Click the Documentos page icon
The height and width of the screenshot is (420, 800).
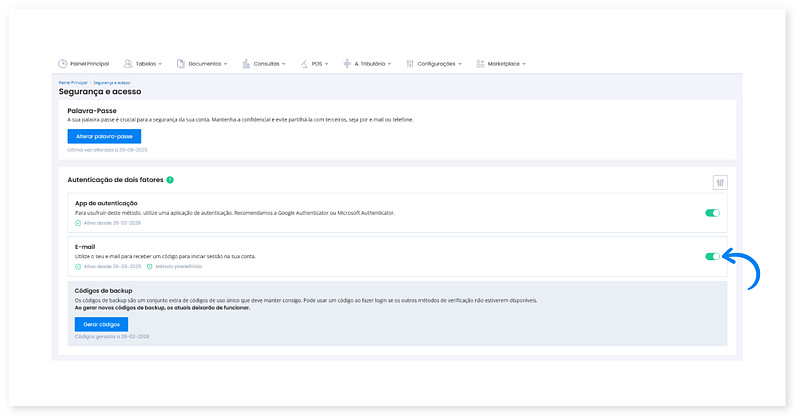pos(181,64)
